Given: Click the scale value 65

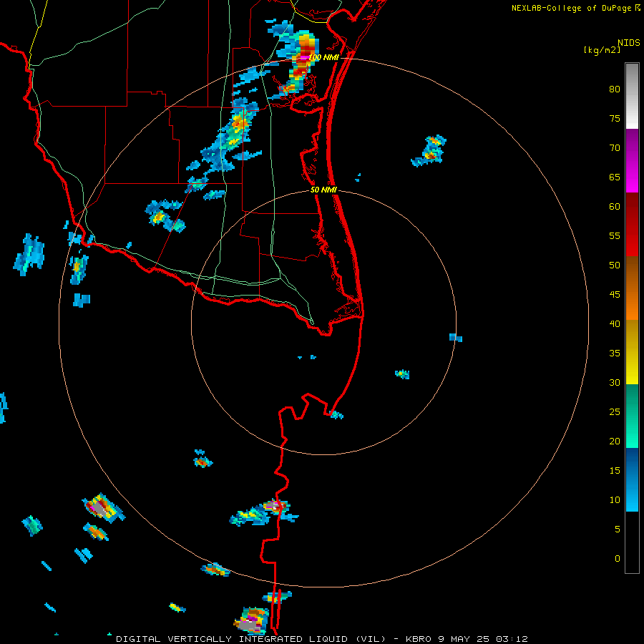Looking at the screenshot, I should [x=615, y=177].
